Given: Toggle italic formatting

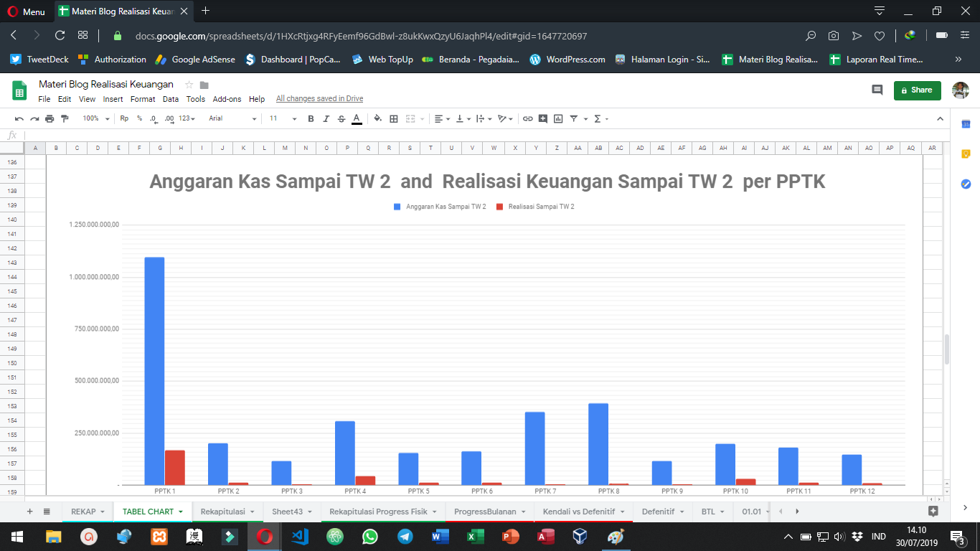Looking at the screenshot, I should [x=326, y=118].
